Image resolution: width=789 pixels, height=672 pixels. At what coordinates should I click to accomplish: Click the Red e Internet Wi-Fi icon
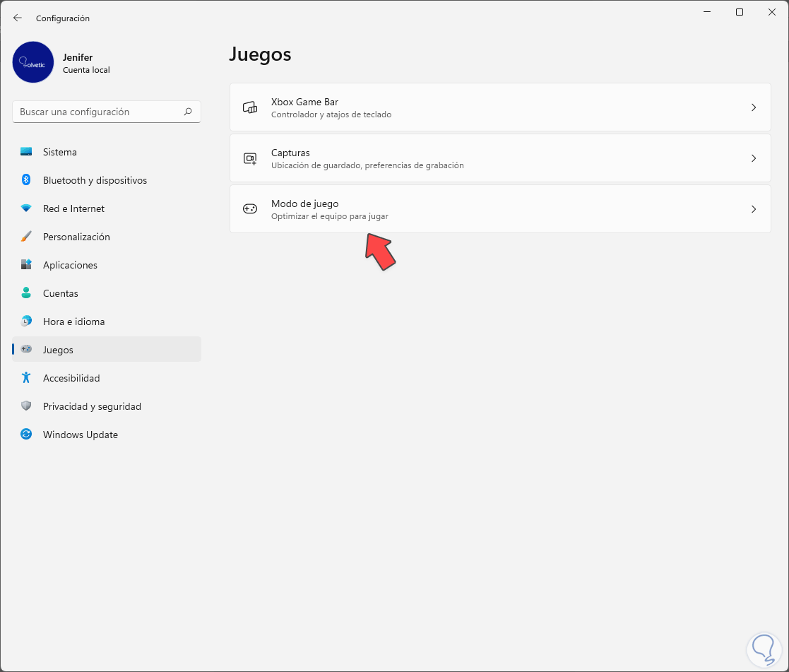click(26, 208)
